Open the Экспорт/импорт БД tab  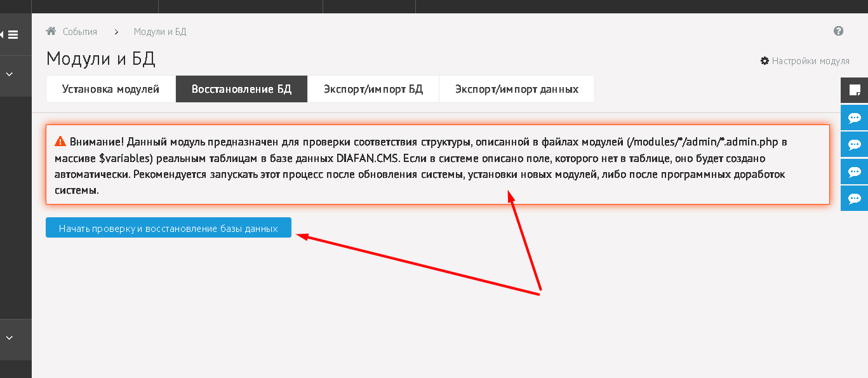pyautogui.click(x=373, y=89)
